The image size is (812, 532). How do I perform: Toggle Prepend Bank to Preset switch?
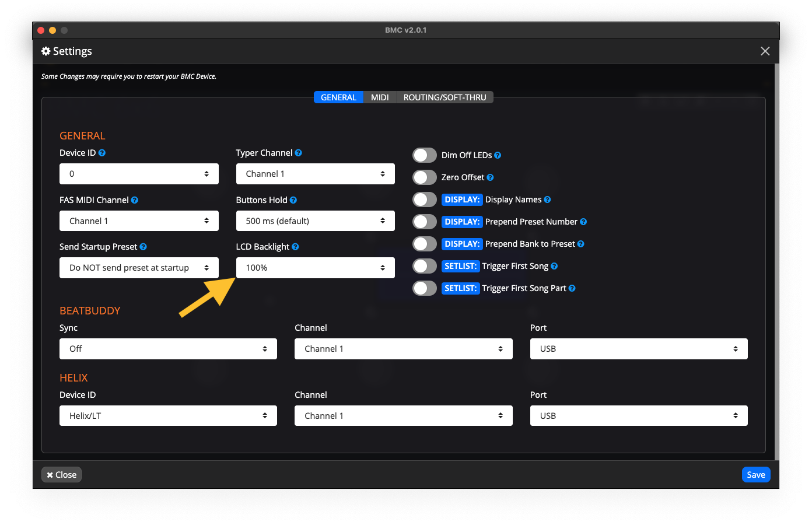425,244
